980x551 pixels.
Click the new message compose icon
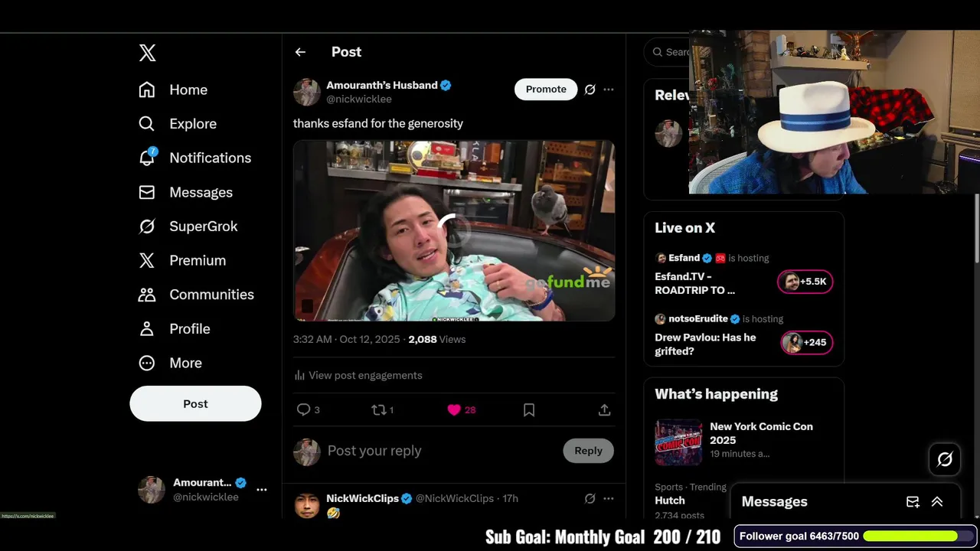coord(913,502)
